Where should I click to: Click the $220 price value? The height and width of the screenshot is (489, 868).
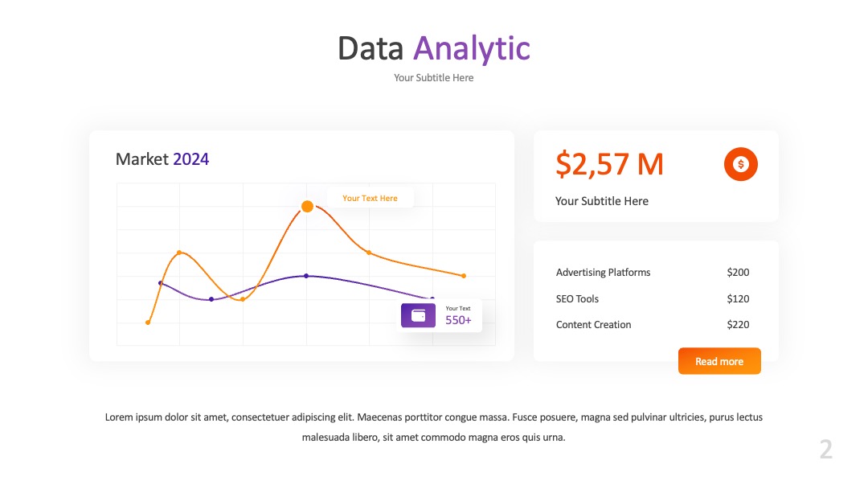[x=738, y=325]
